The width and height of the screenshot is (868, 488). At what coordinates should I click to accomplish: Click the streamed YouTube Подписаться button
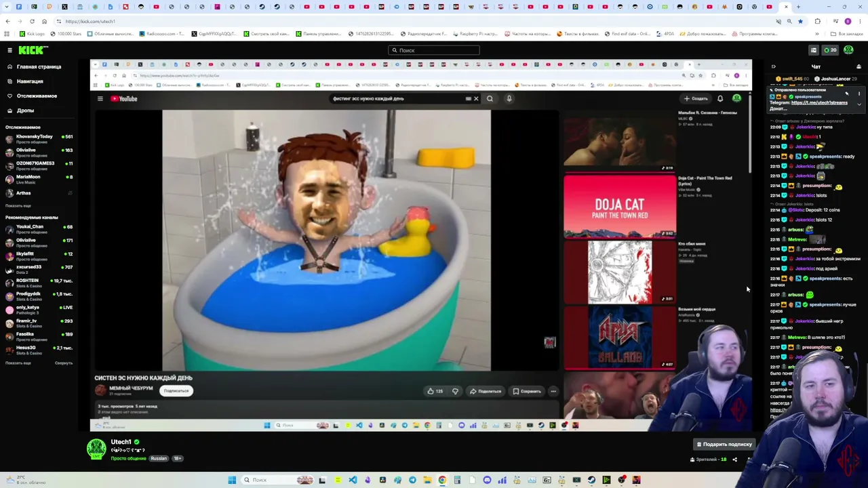176,391
